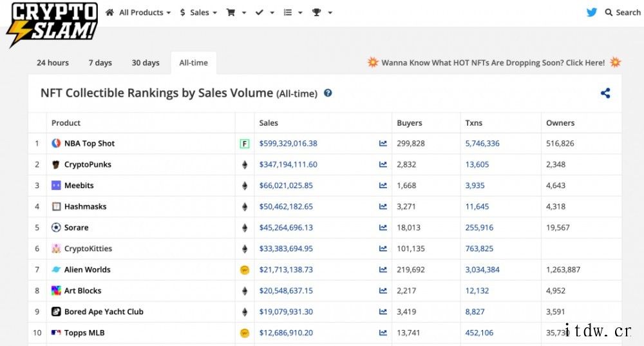
Task: Click the Ethereum icon in Sorare row
Action: pos(244,227)
